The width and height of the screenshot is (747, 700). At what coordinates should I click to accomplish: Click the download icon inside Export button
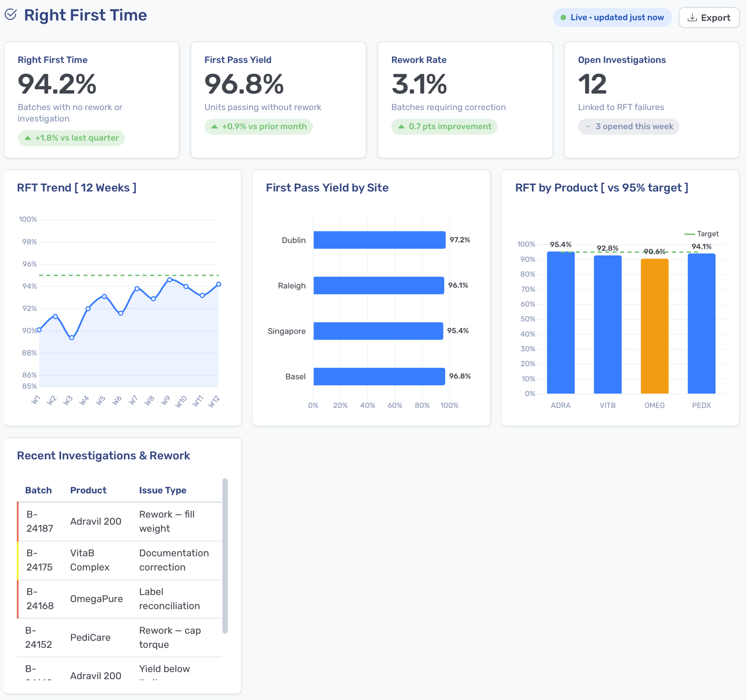pos(692,18)
